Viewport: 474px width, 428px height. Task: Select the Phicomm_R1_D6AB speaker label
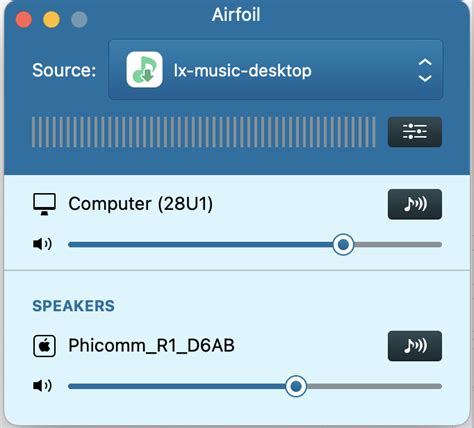151,345
